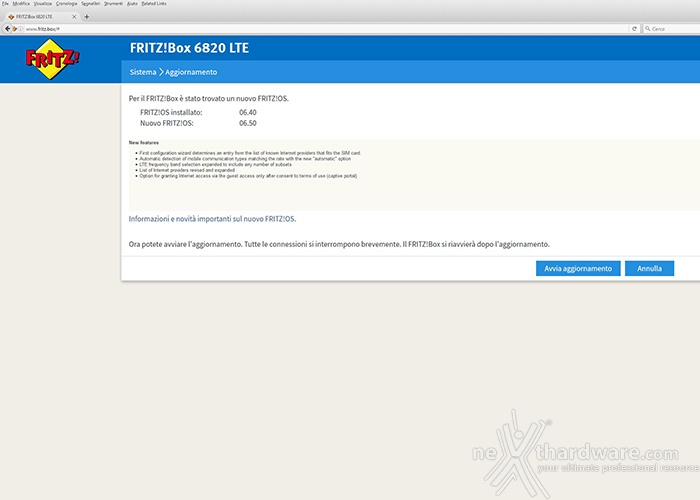Click the browser back arrow button
Image resolution: width=700 pixels, height=500 pixels.
pos(7,29)
